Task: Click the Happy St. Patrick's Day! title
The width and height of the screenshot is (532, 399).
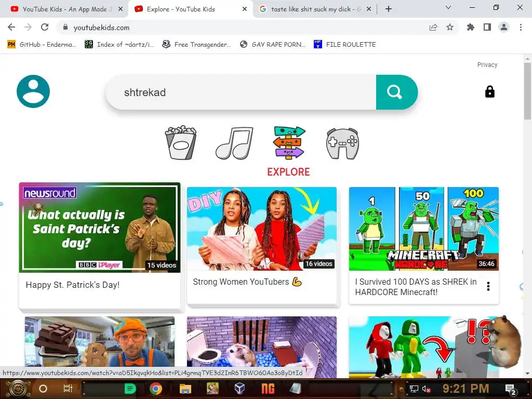Action: pyautogui.click(x=73, y=285)
